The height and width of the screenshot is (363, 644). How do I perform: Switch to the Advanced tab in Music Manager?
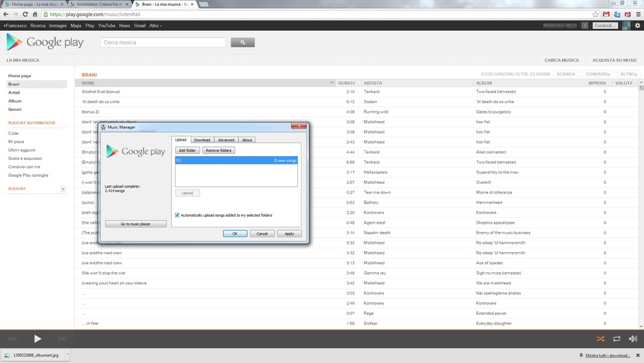pos(226,140)
